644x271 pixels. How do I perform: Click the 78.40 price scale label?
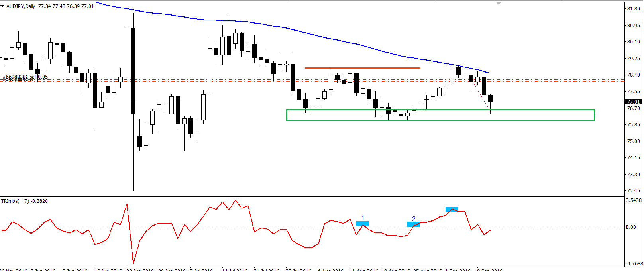point(634,75)
